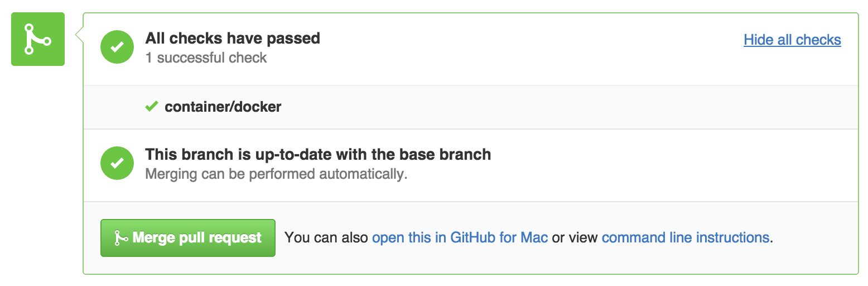This screenshot has height=286, width=868.
Task: Click the All checks have passed heading
Action: tap(233, 39)
